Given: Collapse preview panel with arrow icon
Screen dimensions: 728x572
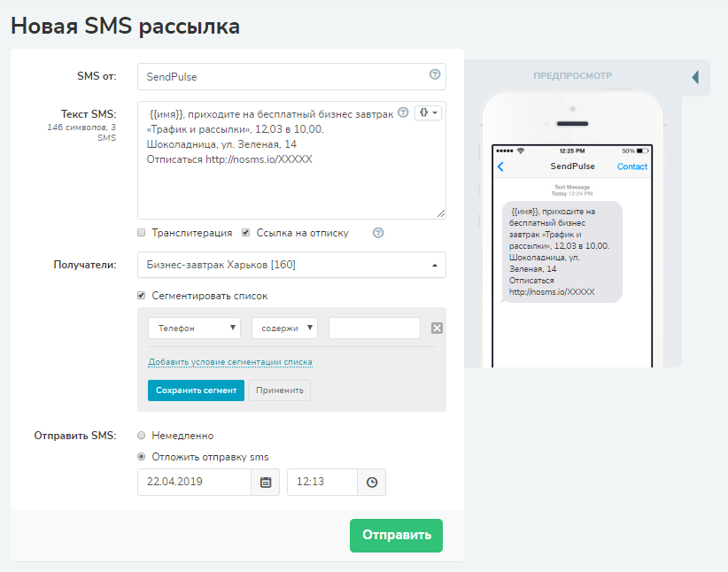Looking at the screenshot, I should 695,77.
